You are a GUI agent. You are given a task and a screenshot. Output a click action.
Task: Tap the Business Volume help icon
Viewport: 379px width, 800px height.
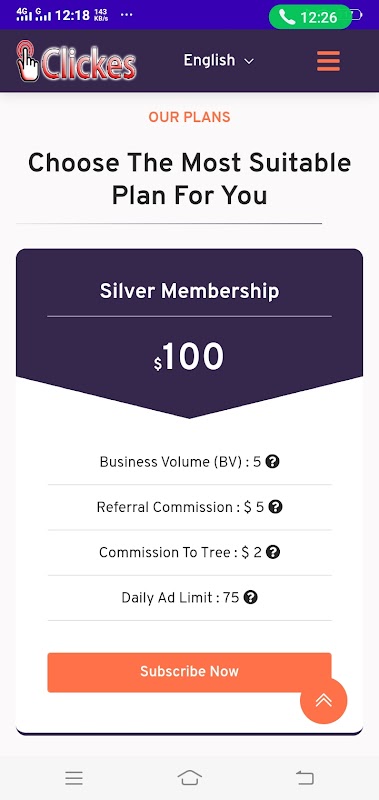tap(273, 462)
